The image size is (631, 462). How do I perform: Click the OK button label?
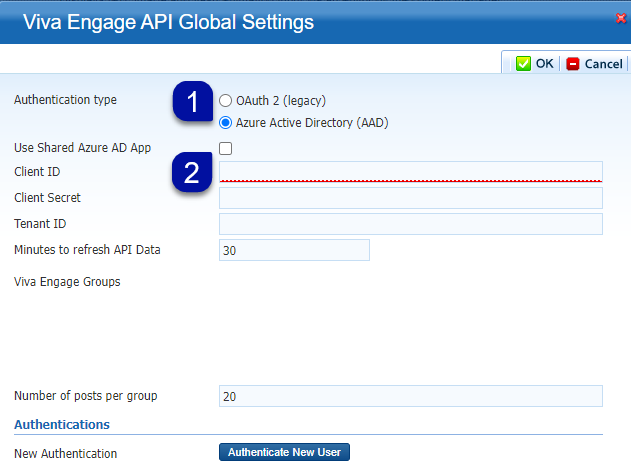(x=544, y=64)
